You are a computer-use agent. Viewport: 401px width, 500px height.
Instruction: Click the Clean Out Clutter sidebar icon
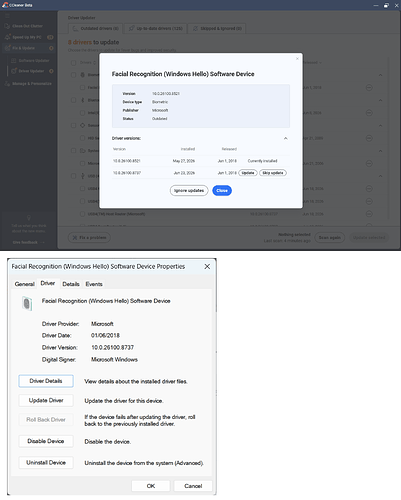click(x=7, y=26)
